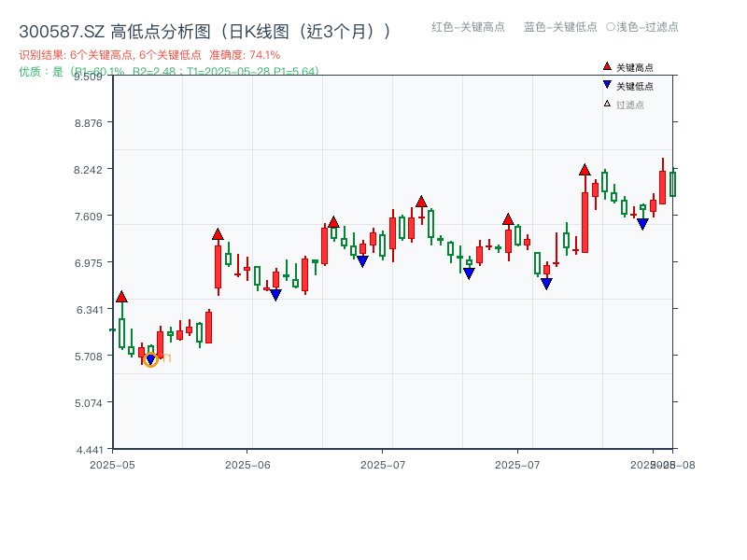Click the blue 关键低点 triangle icon in the legend
The height and width of the screenshot is (560, 747).
pos(605,84)
